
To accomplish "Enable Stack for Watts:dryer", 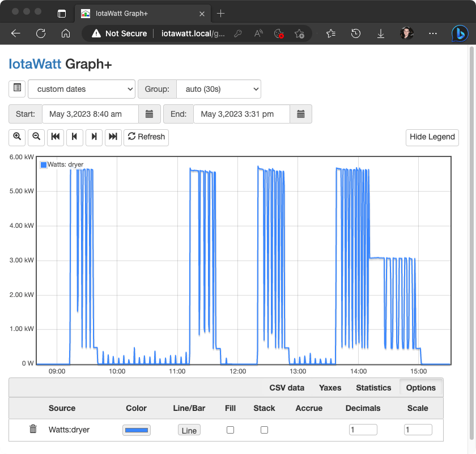I will click(x=265, y=430).
